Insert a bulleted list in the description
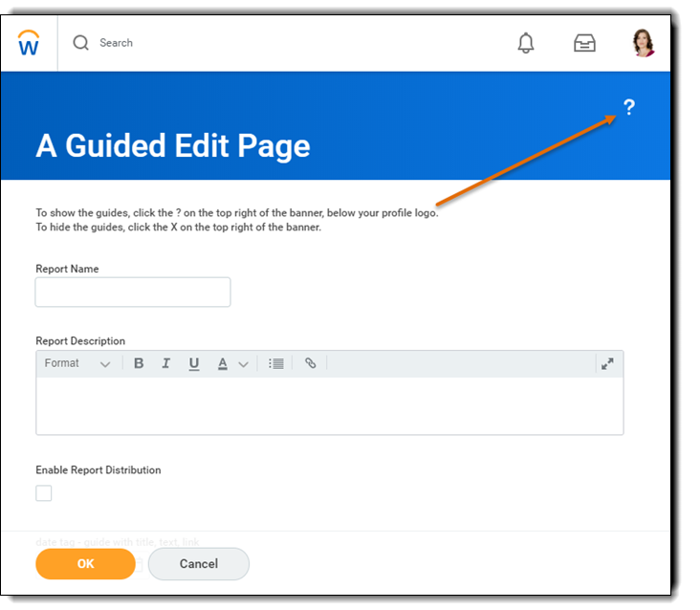 (x=276, y=363)
